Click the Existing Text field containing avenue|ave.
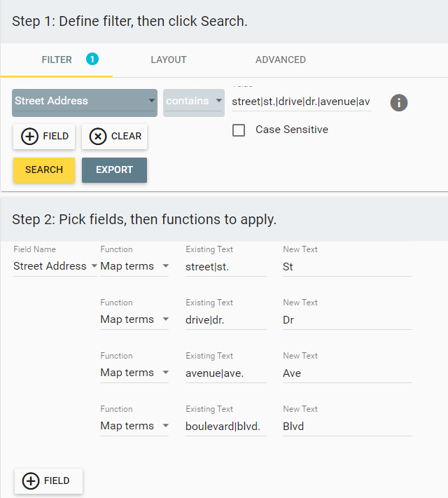 click(x=225, y=373)
